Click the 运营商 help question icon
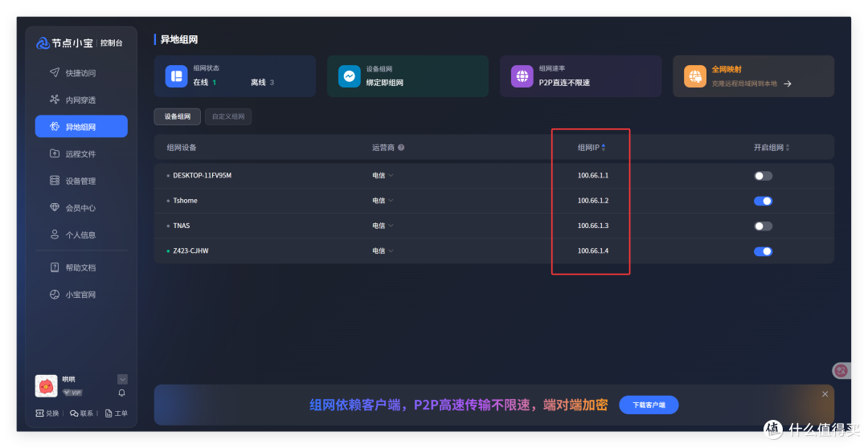Viewport: 868px width, 448px height. (x=401, y=148)
